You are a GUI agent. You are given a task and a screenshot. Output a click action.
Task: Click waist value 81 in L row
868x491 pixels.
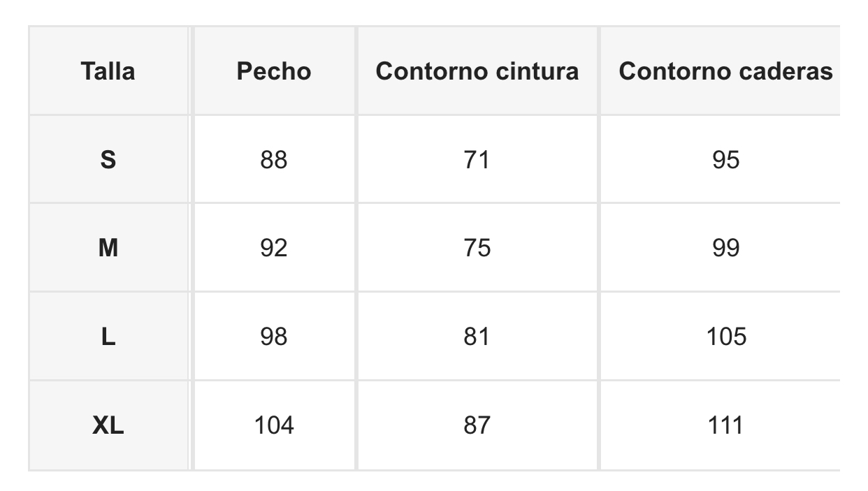(477, 337)
